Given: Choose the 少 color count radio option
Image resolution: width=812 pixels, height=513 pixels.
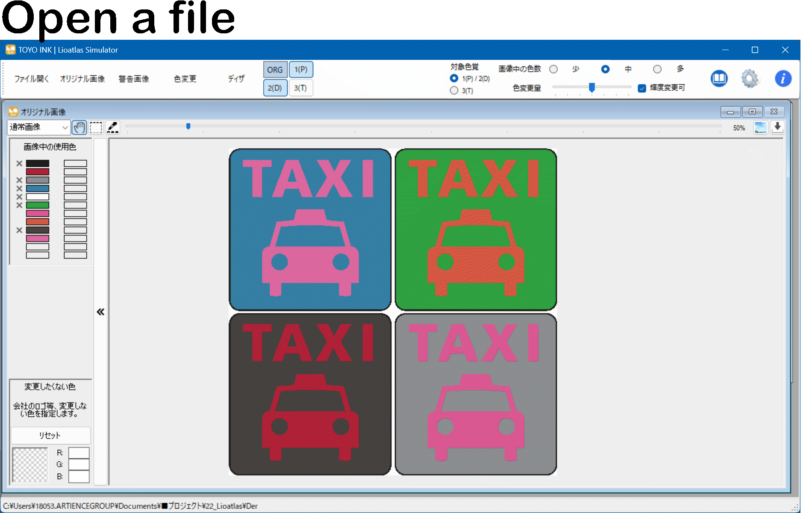Looking at the screenshot, I should [553, 69].
